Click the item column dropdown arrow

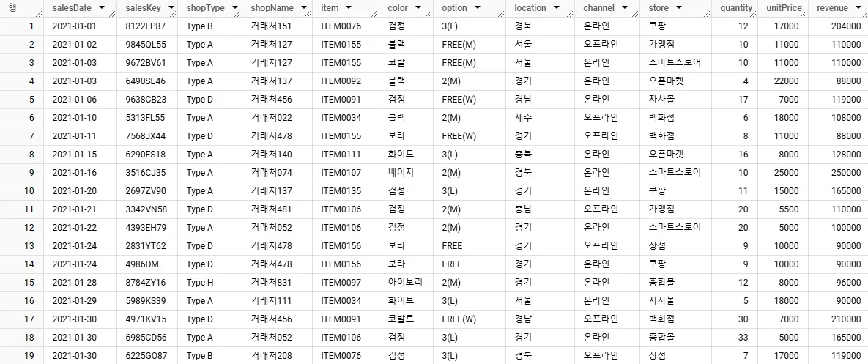[348, 8]
